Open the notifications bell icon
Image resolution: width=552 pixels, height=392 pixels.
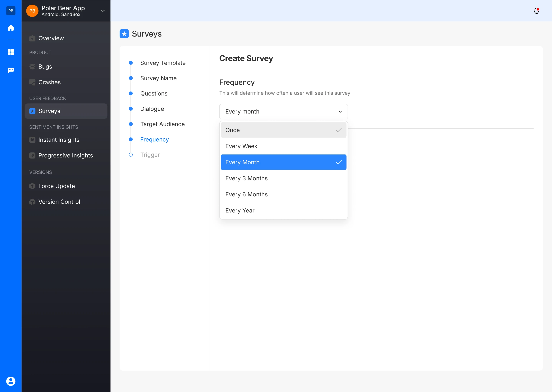tap(536, 11)
